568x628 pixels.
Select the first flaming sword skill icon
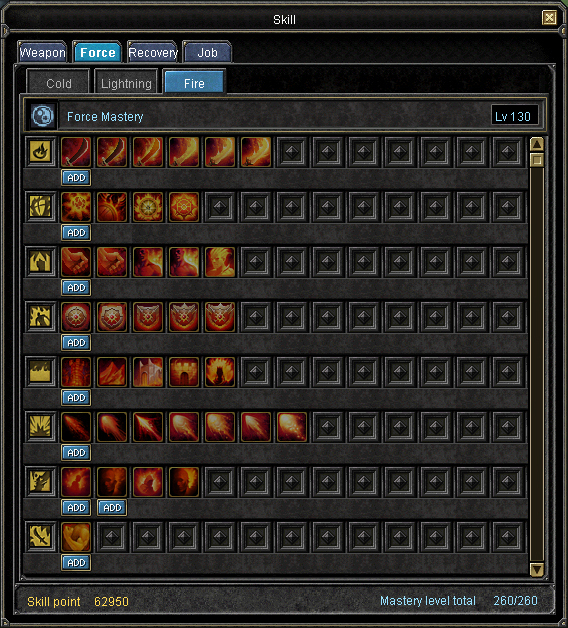[76, 152]
